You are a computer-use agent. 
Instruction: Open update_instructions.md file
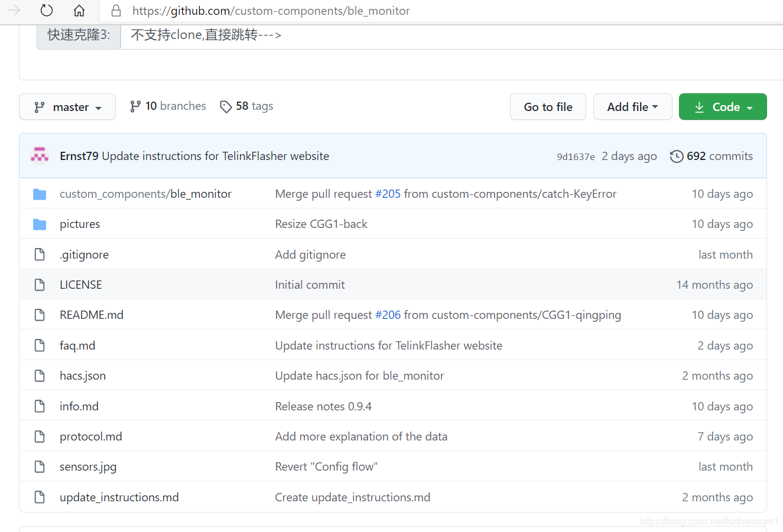(x=119, y=497)
